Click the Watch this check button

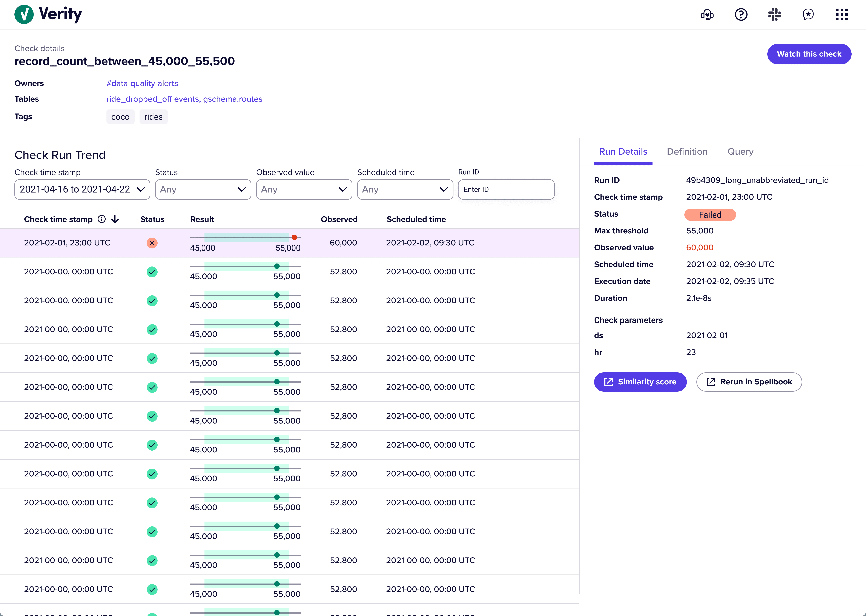[809, 54]
